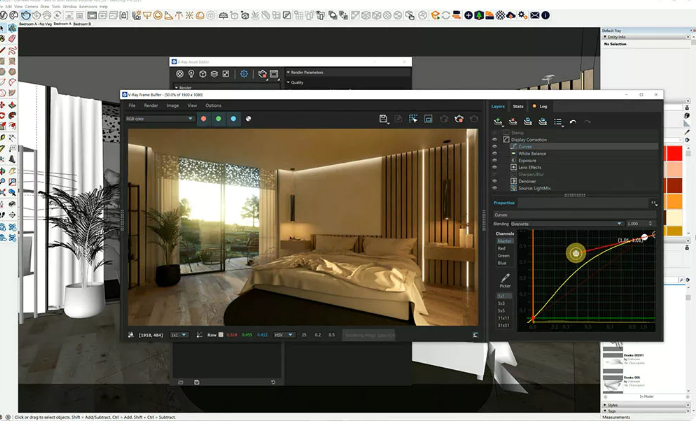Click the create layer icon
Viewport: 697px width, 424px height.
(x=498, y=122)
